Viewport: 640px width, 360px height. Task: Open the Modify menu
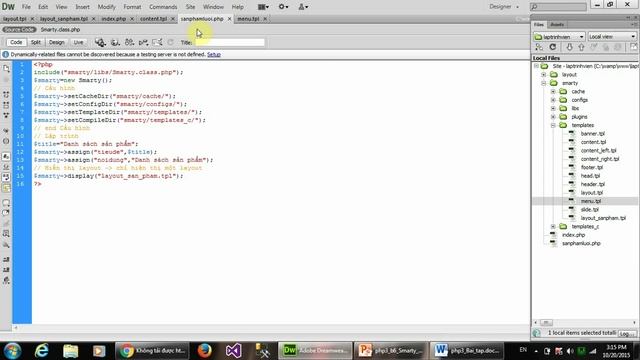(107, 7)
